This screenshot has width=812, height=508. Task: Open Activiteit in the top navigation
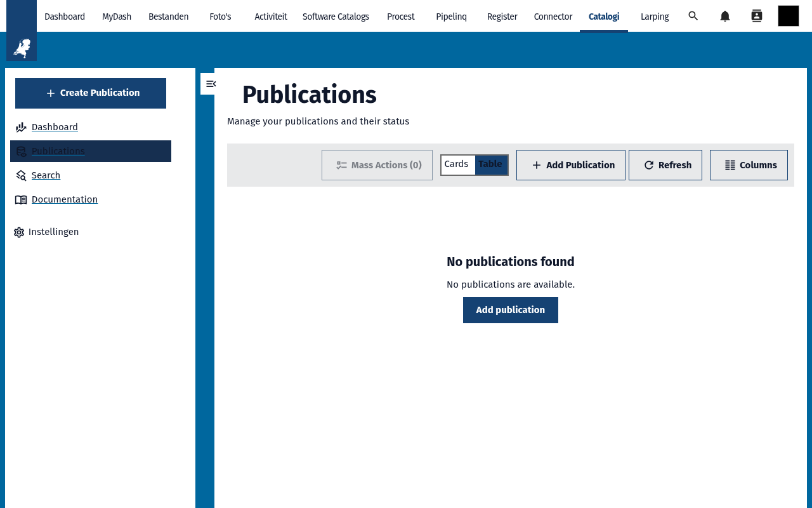click(x=271, y=17)
